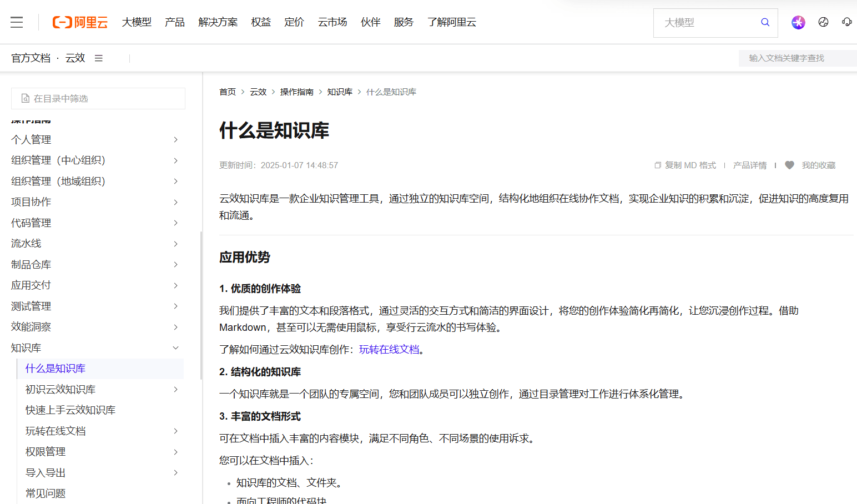Expand the 流水线 section arrow
This screenshot has width=857, height=504.
175,244
